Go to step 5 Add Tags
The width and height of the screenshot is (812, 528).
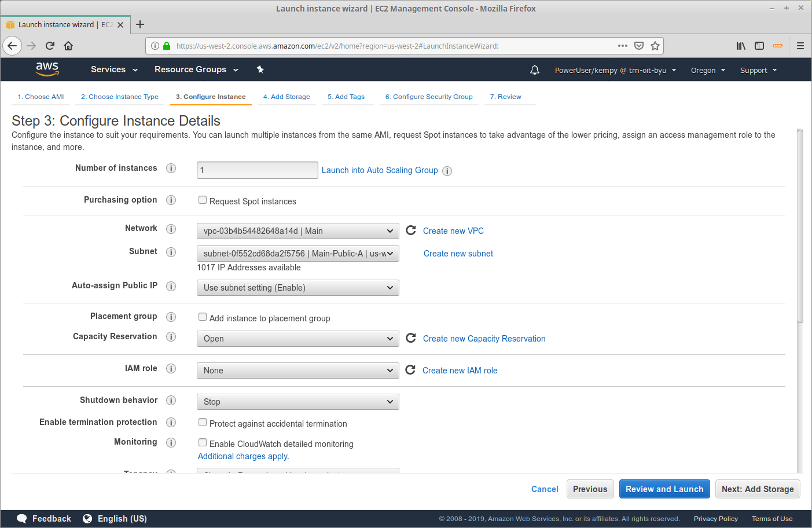point(346,97)
